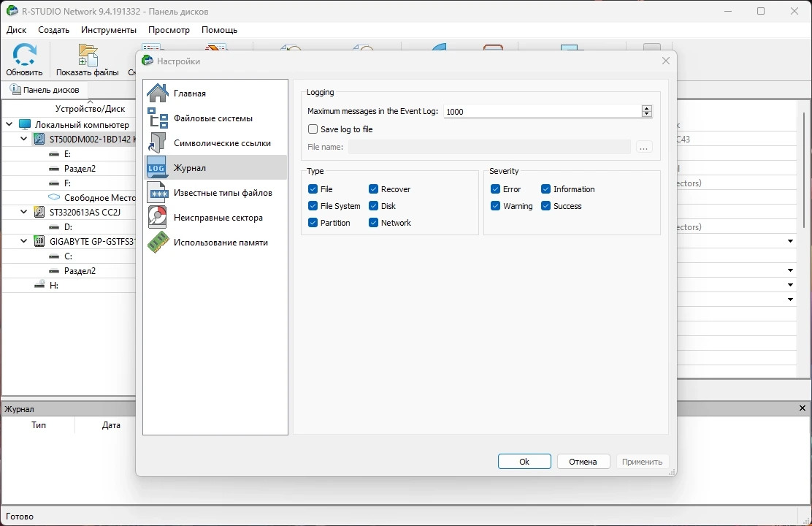This screenshot has width=812, height=526.
Task: Click partition icon next to F:
Action: (54, 183)
